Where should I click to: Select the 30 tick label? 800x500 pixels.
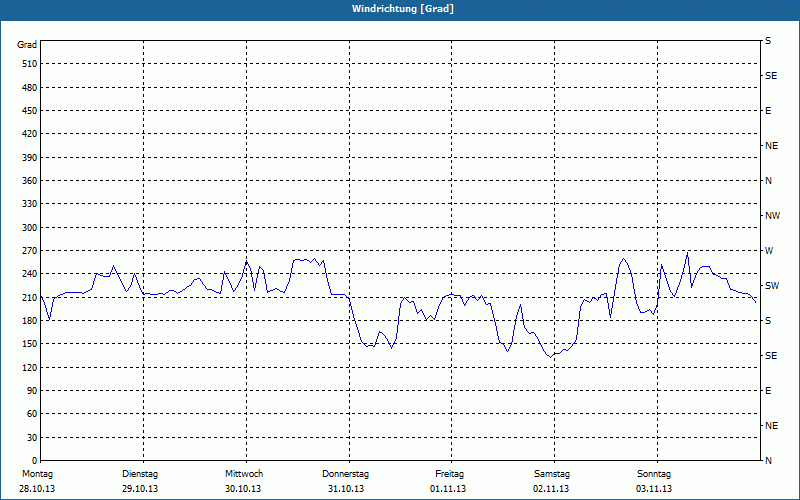[x=32, y=437]
